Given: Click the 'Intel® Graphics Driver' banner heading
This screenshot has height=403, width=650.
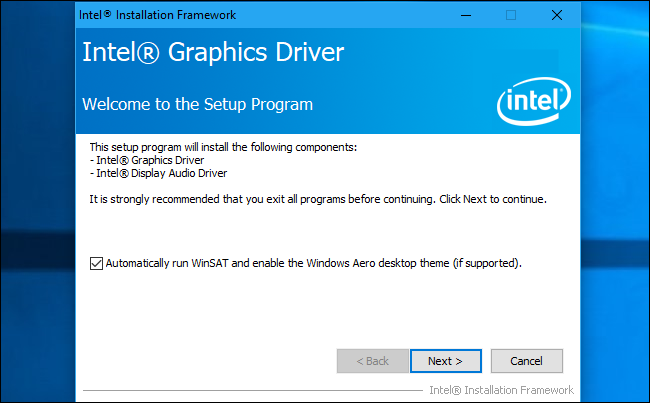Looking at the screenshot, I should click(214, 53).
